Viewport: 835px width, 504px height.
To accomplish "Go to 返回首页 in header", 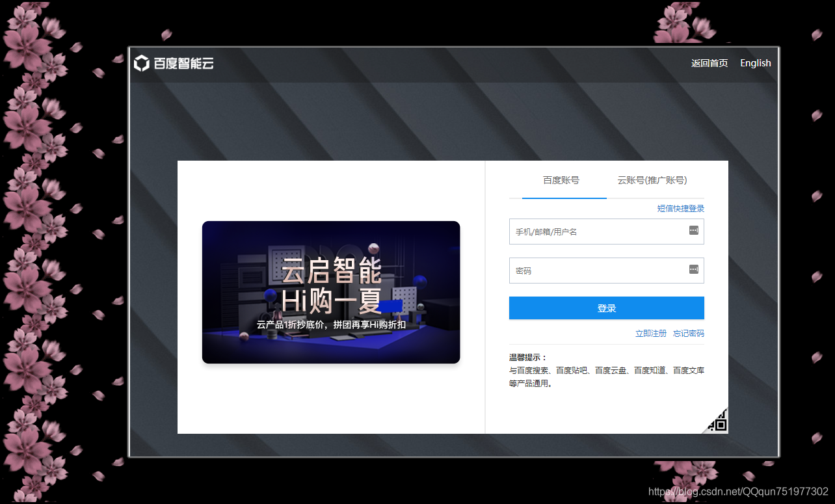I will 709,63.
